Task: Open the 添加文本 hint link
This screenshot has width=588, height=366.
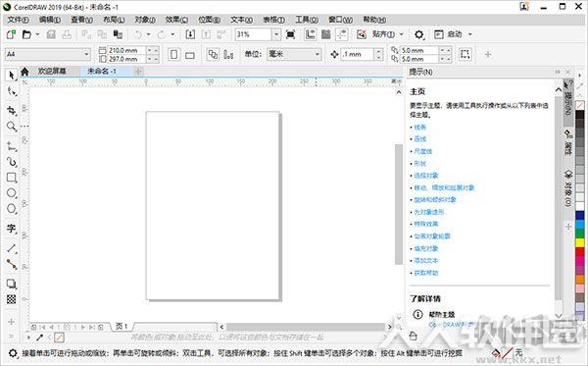Action: coord(425,260)
